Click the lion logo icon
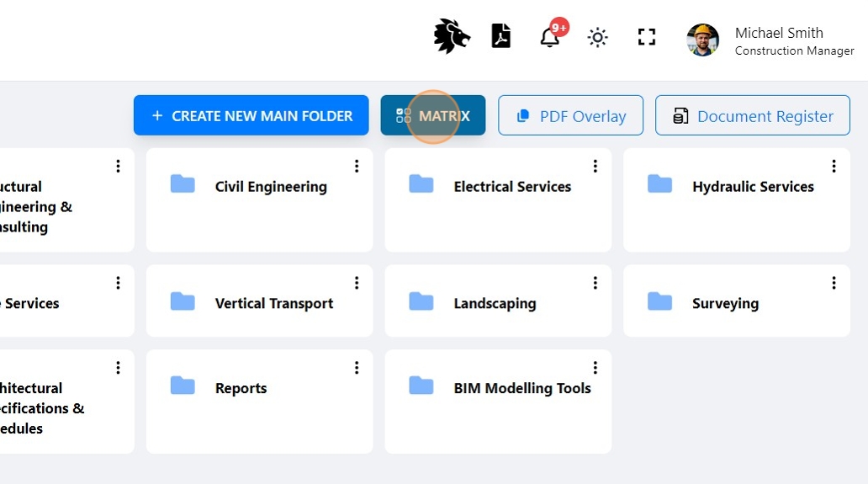 point(452,36)
